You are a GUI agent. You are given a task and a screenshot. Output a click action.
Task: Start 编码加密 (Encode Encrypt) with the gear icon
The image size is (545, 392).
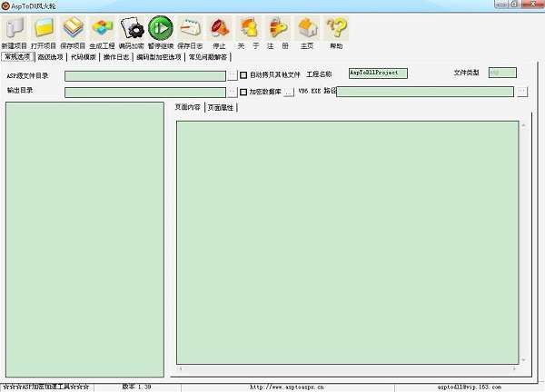tap(132, 28)
